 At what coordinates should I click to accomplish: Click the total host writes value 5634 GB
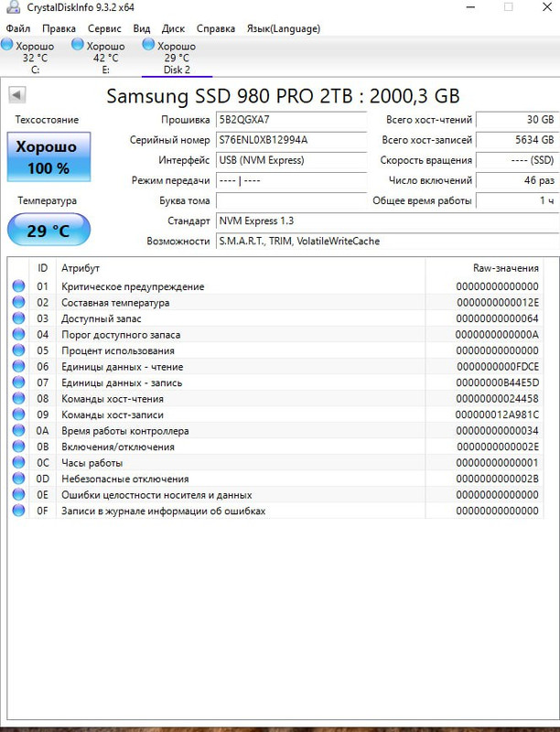517,140
